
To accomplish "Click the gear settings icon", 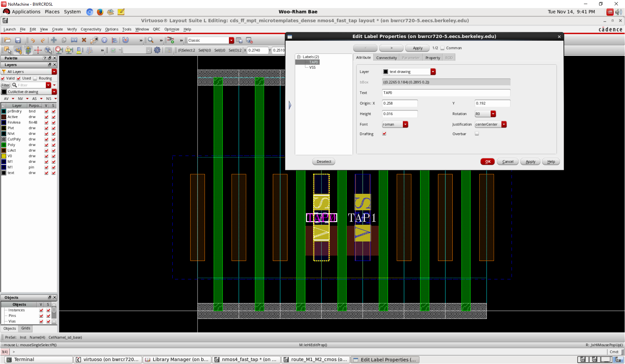I will 157,50.
